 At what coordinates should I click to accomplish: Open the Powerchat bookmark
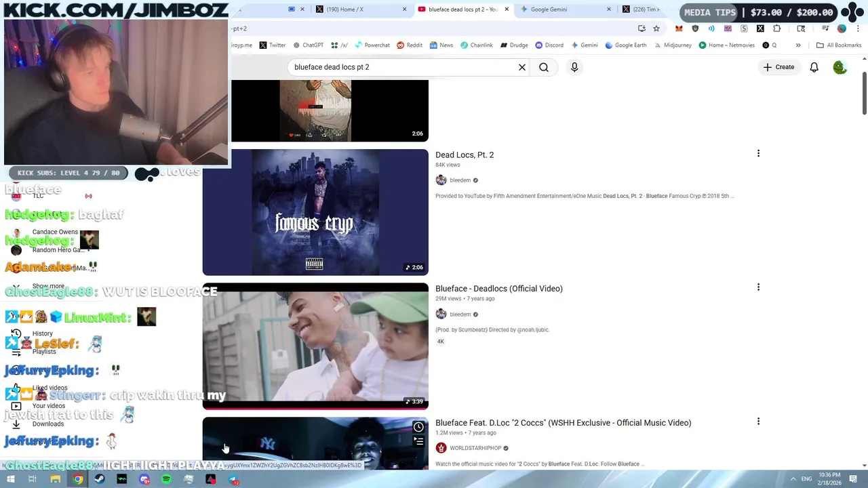coord(372,45)
